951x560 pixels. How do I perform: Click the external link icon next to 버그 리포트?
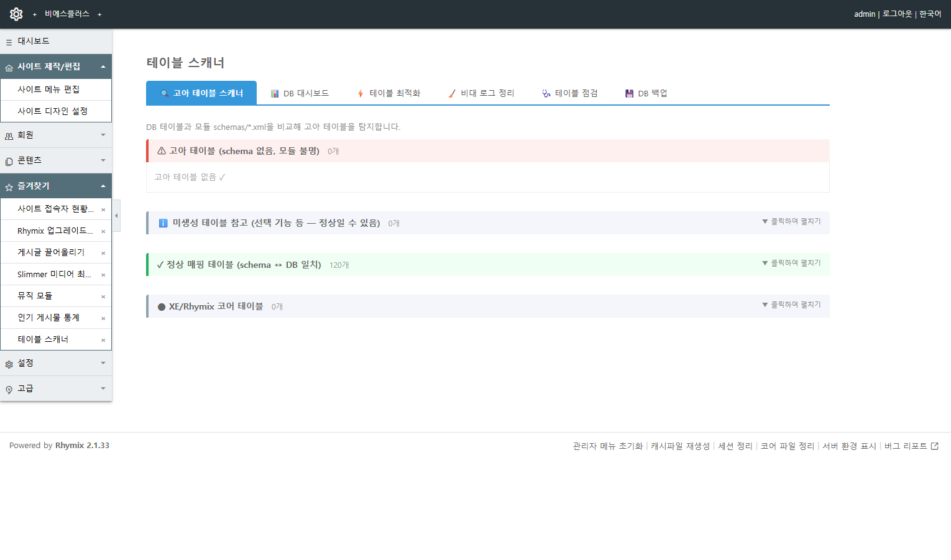point(934,446)
